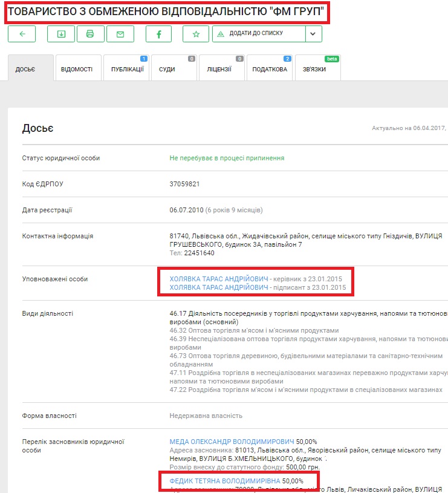Click the 'Додати до списку' button

coord(259,34)
